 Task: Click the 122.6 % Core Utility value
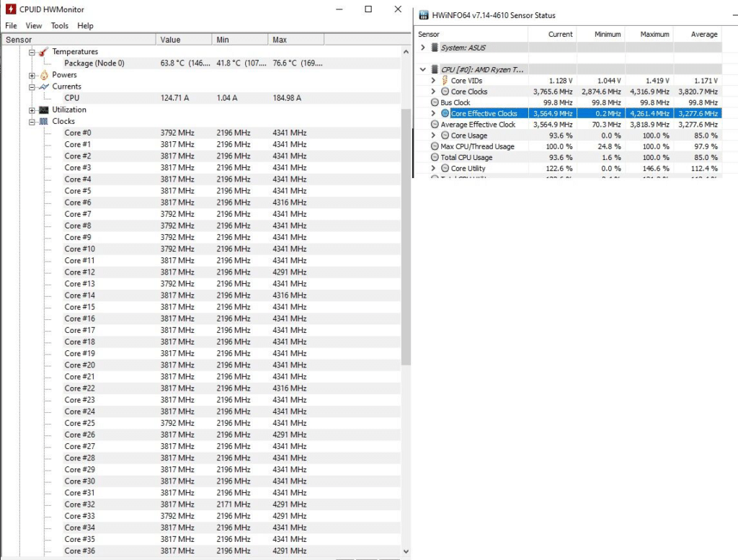559,169
